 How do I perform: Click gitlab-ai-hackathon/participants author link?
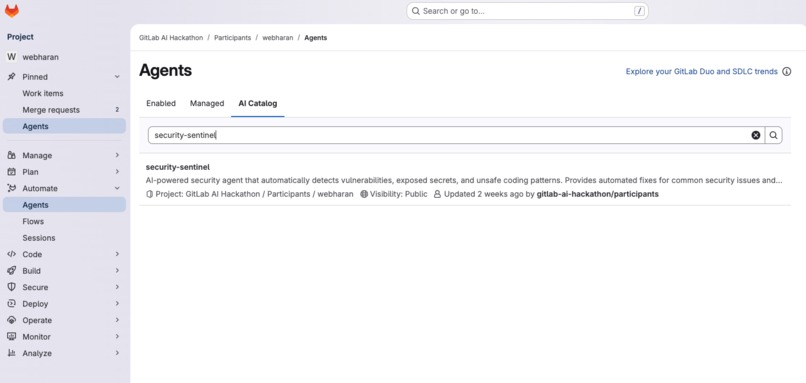pos(597,194)
